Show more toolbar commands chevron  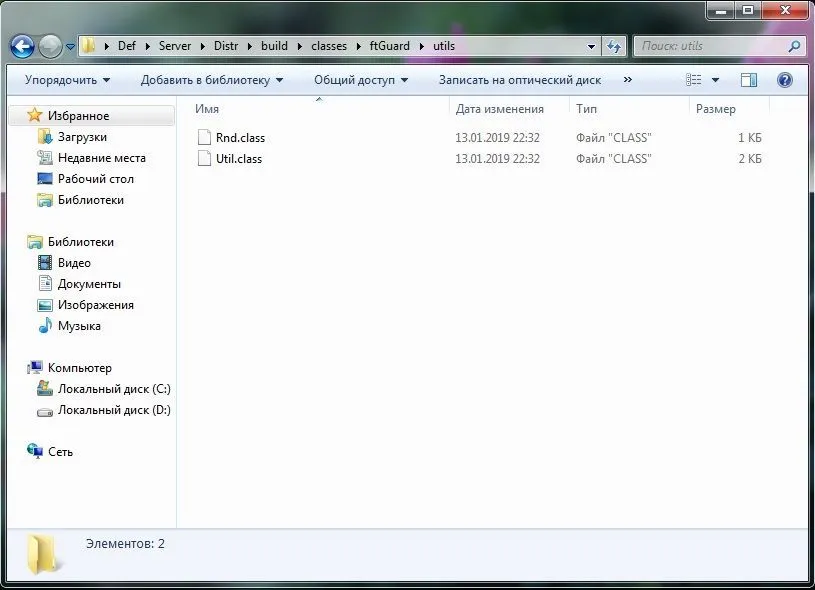tap(627, 80)
